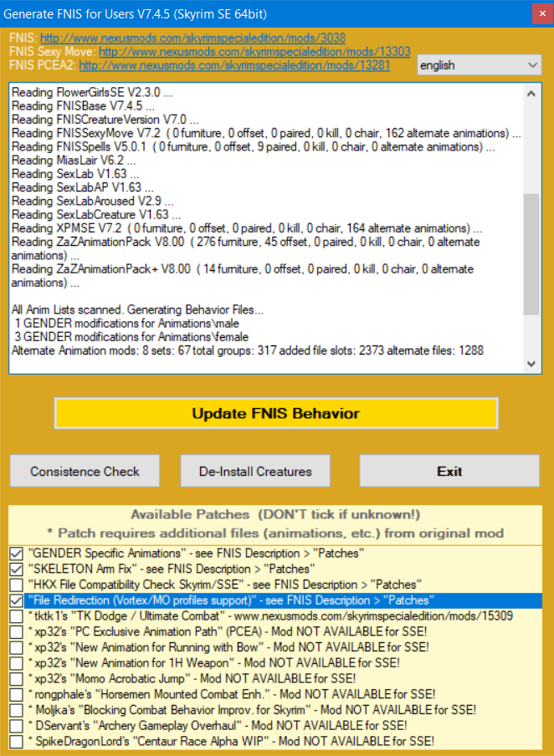Close the Generate FNIS for Users window
The height and width of the screenshot is (756, 554).
(543, 14)
